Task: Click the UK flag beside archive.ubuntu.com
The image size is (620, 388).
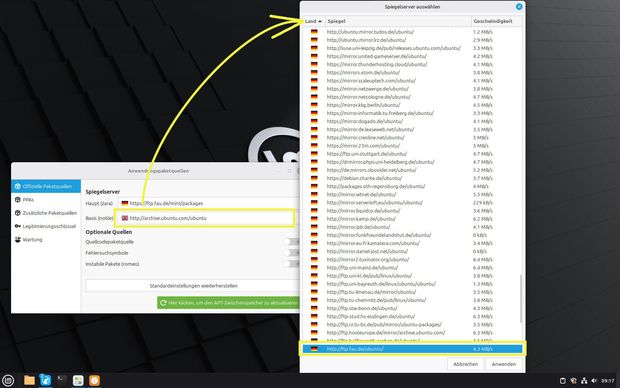Action: (x=125, y=218)
